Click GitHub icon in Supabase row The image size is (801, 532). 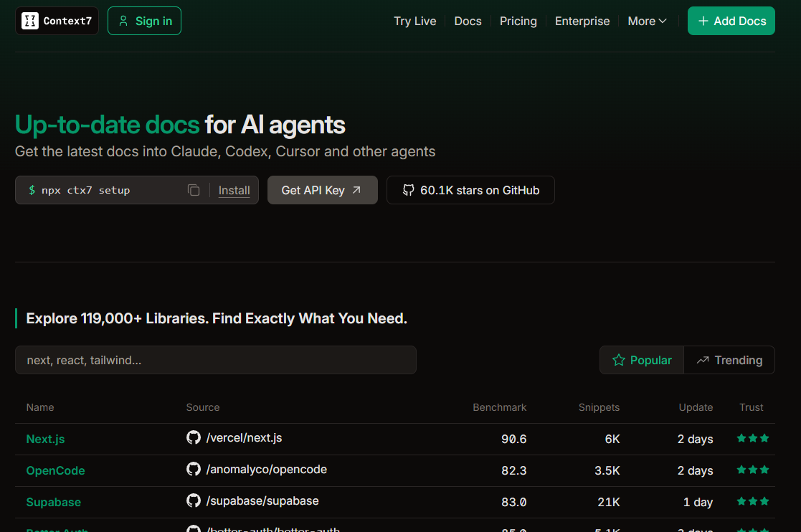pyautogui.click(x=193, y=501)
